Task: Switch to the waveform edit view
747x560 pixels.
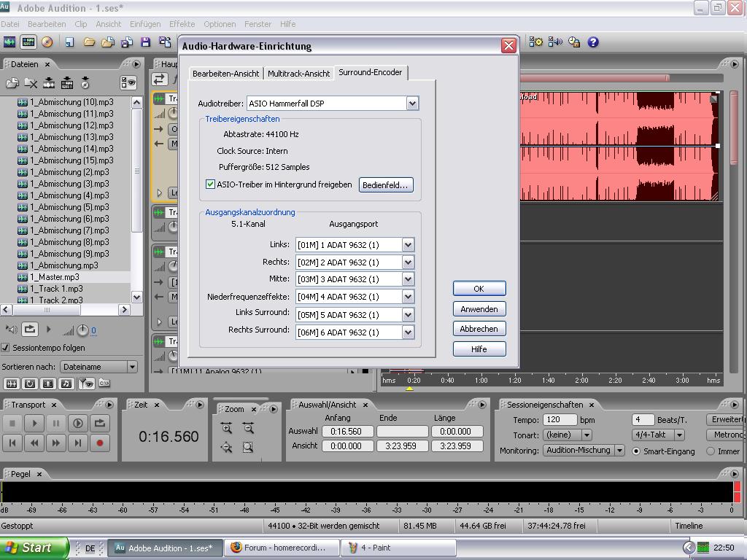Action: click(9, 42)
